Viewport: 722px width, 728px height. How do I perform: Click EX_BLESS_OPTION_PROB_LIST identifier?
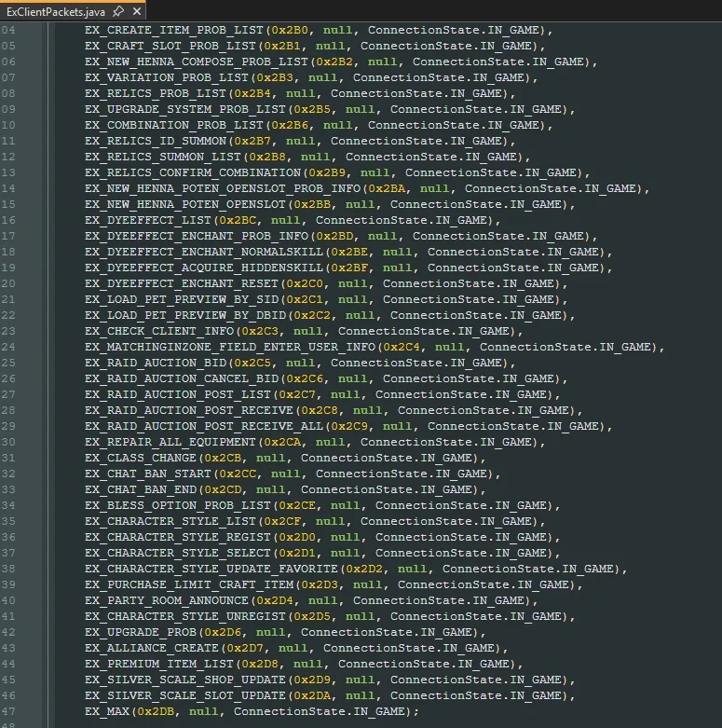click(x=178, y=505)
